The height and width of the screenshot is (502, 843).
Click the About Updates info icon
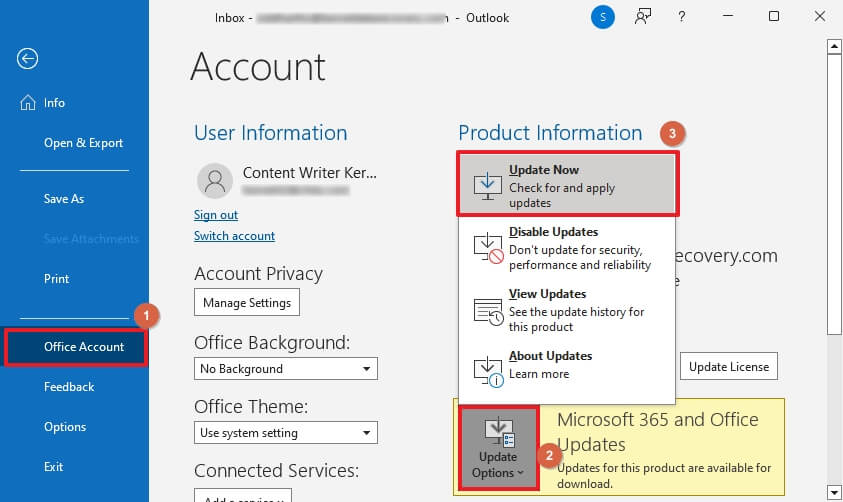click(489, 372)
